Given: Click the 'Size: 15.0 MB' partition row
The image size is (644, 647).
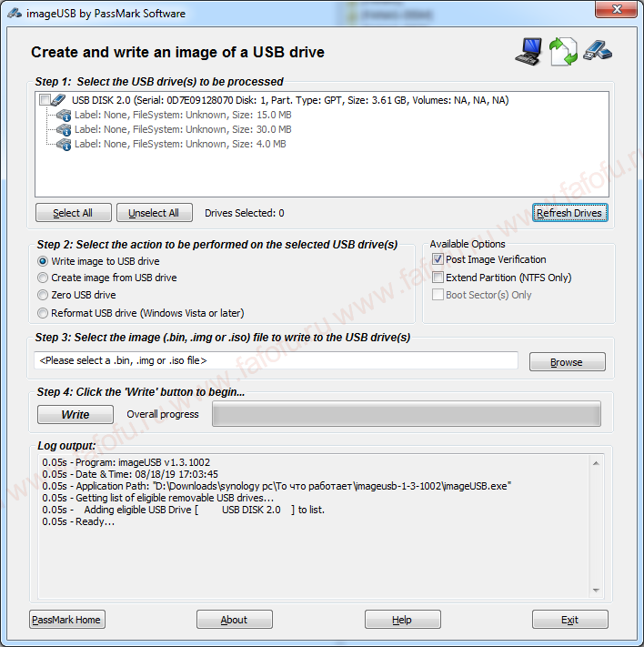Looking at the screenshot, I should pos(183,115).
